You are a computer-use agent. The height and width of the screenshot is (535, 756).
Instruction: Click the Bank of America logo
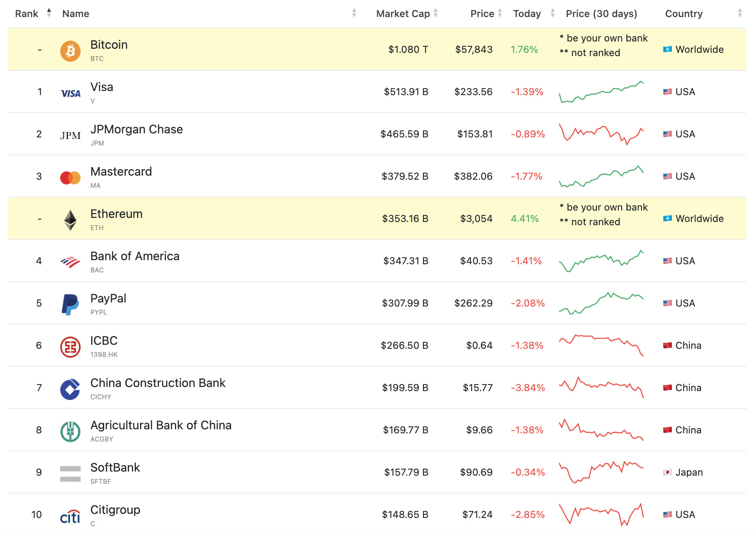click(70, 262)
